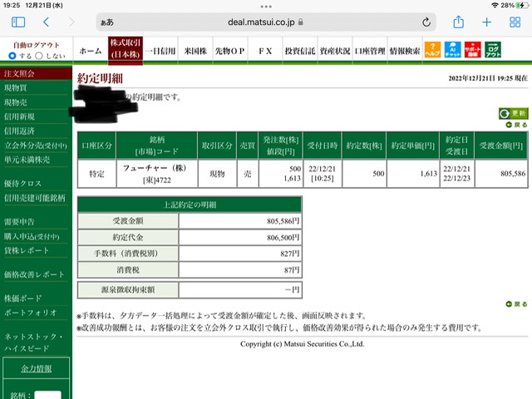Screen dimensions: 532x399
Task: Switch to the 一日信用 tab
Action: [160, 51]
